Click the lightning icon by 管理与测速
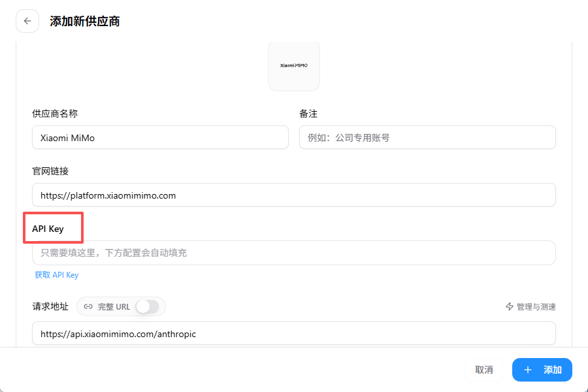The image size is (588, 392). pos(509,307)
